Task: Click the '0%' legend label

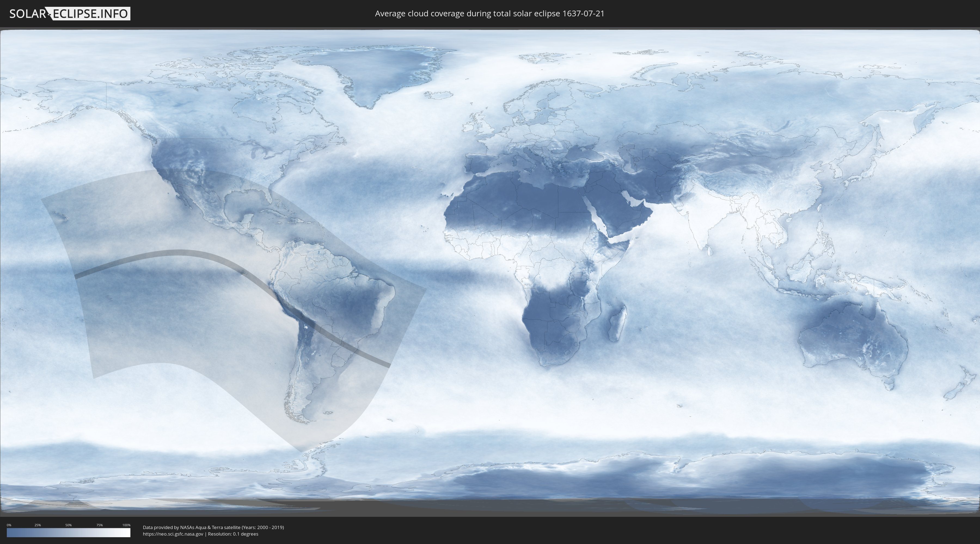Action: (9, 525)
